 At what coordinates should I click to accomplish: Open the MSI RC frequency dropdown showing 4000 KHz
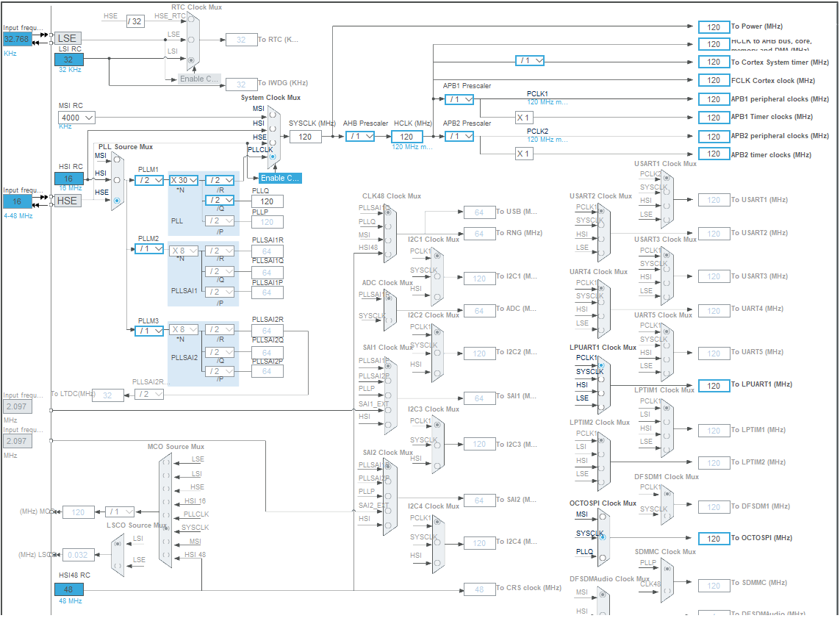(x=76, y=118)
